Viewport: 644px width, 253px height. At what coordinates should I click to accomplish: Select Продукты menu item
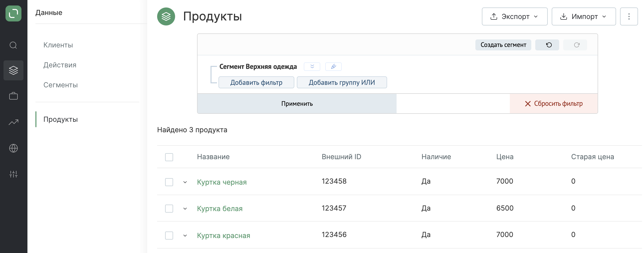61,119
